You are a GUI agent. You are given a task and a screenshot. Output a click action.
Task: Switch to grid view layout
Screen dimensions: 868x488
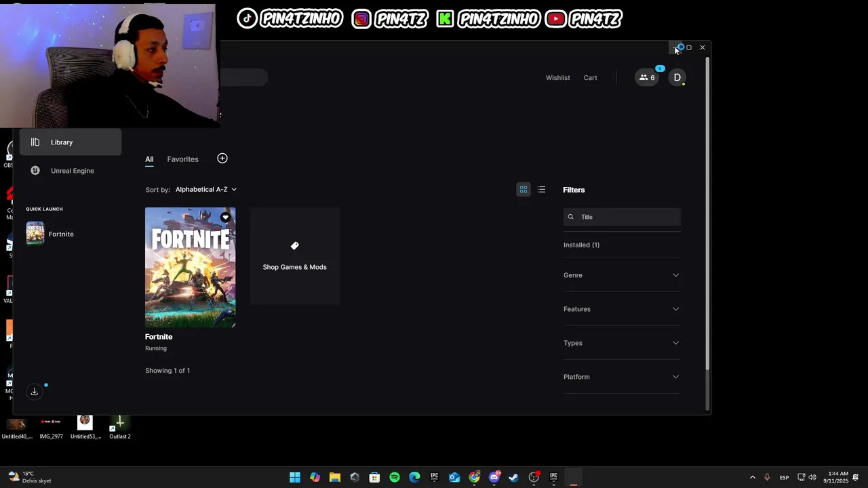[x=524, y=190]
